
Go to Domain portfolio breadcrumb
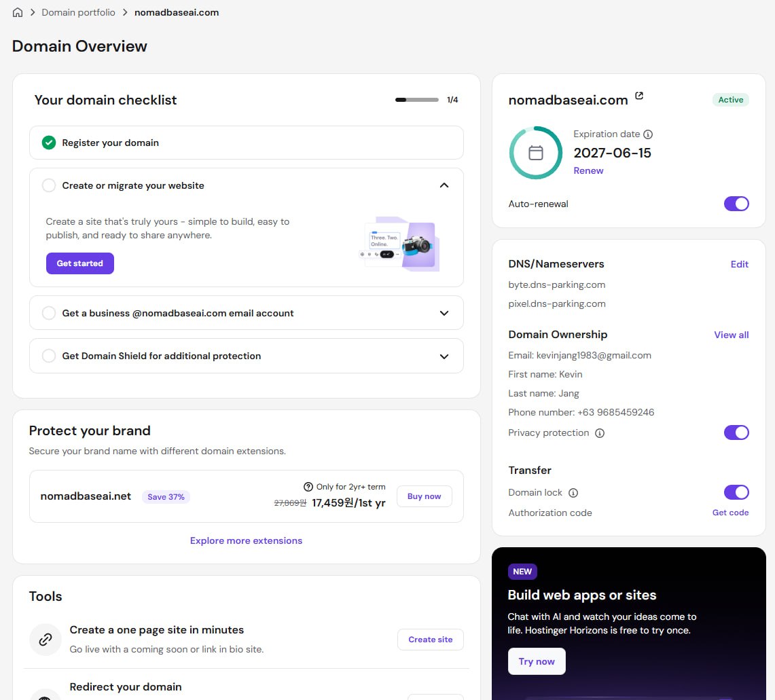pyautogui.click(x=78, y=12)
